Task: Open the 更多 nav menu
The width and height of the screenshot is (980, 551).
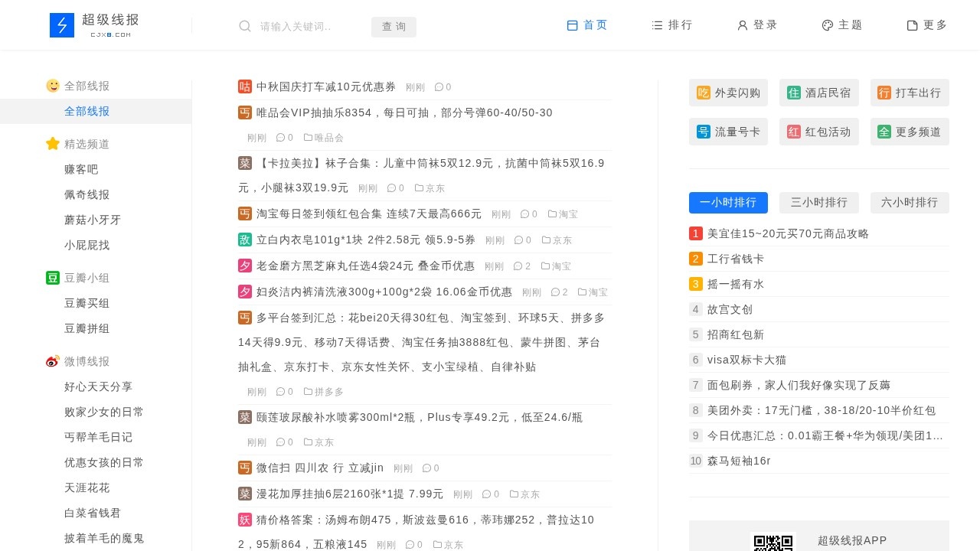Action: click(x=927, y=25)
